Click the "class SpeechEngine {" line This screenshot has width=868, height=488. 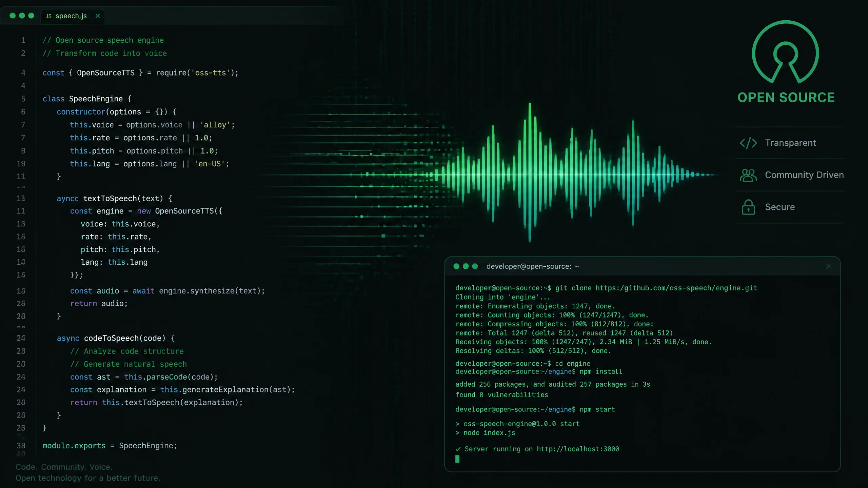tap(87, 99)
